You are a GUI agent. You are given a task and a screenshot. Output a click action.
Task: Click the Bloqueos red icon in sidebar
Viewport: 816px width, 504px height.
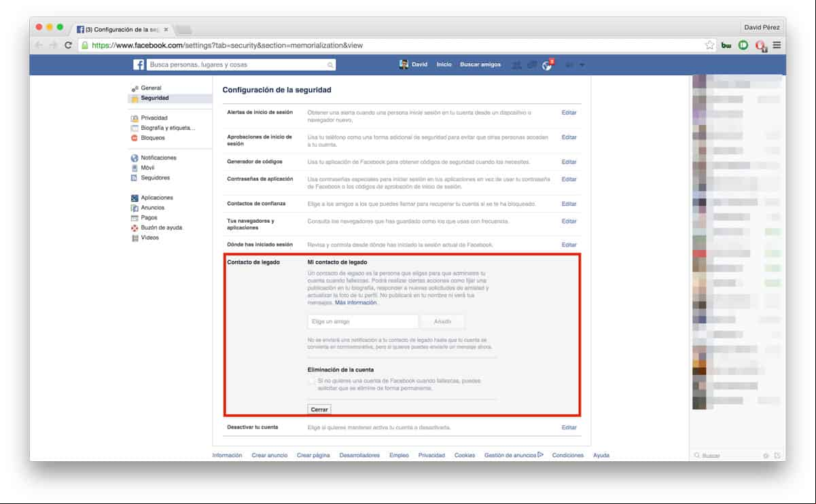(135, 138)
